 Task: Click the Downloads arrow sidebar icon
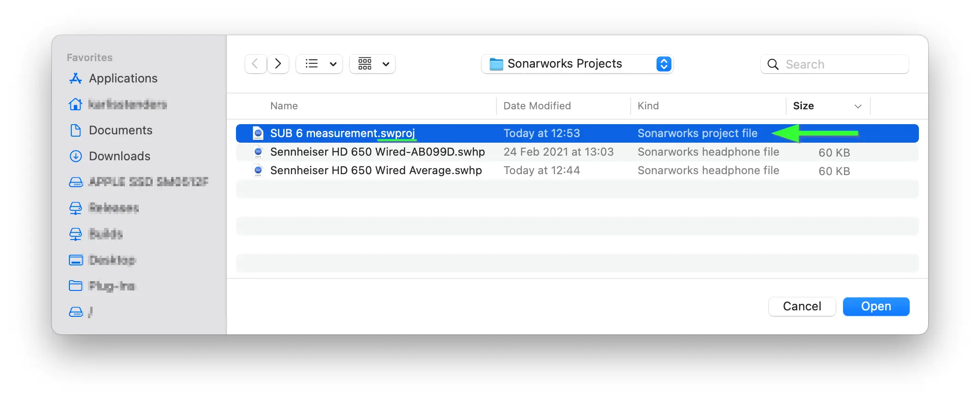click(75, 156)
